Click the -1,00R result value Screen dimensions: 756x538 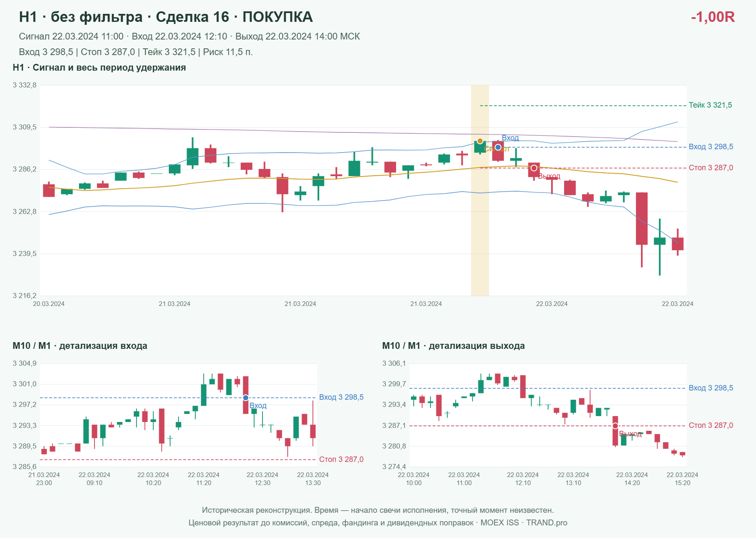coord(713,17)
